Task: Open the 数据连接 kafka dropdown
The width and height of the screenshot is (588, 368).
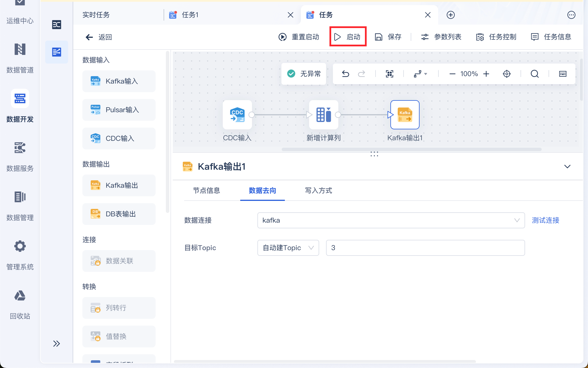Action: click(391, 220)
